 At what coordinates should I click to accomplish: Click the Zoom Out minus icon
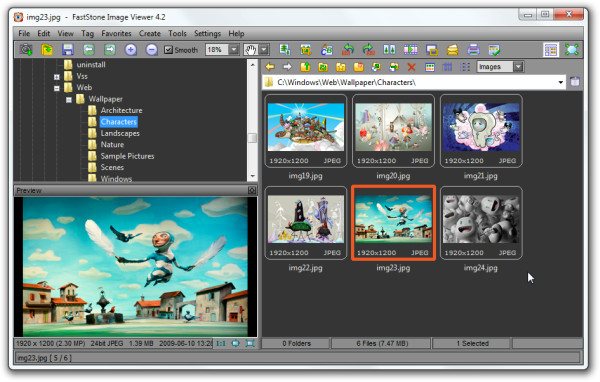152,49
